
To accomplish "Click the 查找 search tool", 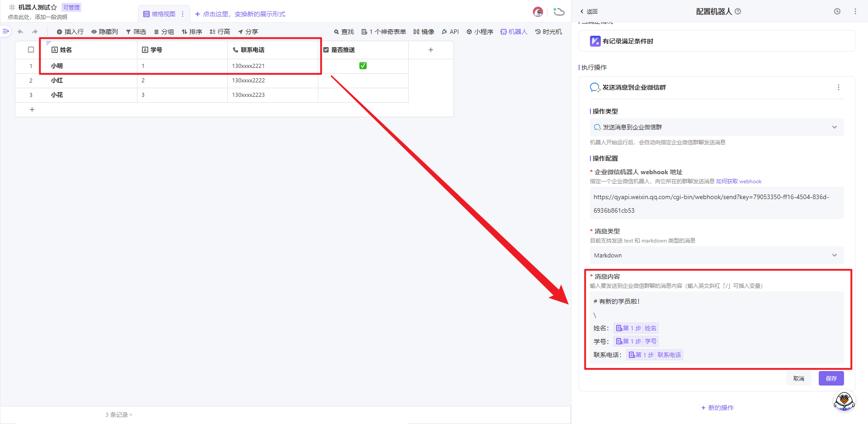I will click(344, 32).
